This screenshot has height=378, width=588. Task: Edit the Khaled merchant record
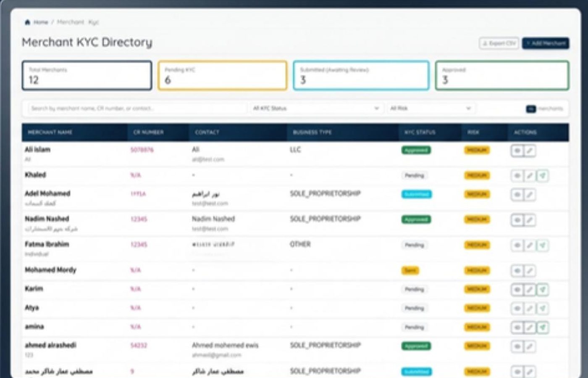[530, 176]
